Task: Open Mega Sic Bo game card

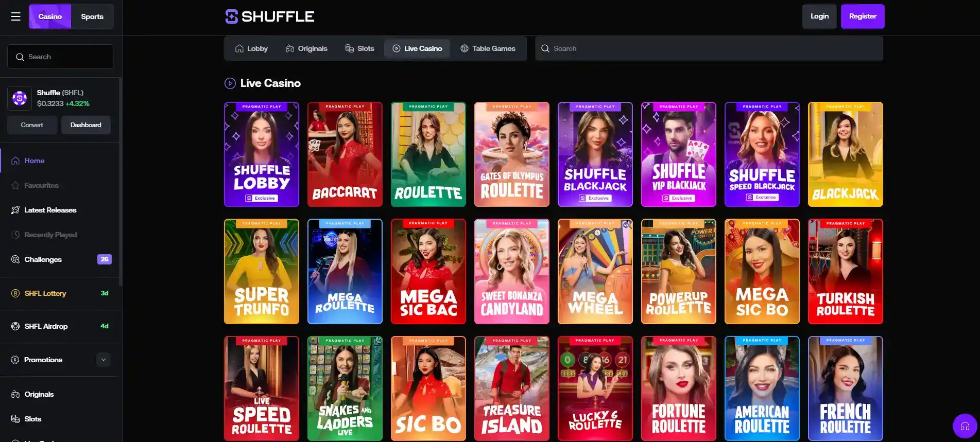Action: pyautogui.click(x=762, y=272)
